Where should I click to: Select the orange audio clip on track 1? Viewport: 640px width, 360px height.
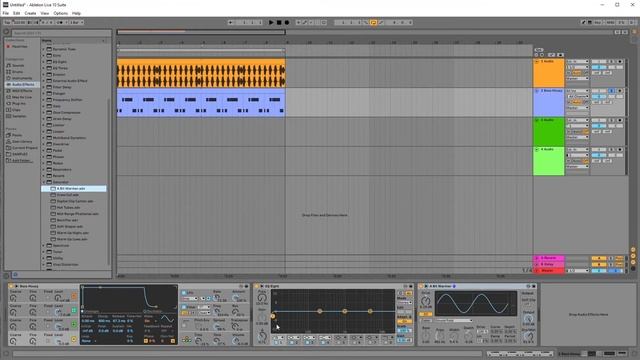coord(201,73)
